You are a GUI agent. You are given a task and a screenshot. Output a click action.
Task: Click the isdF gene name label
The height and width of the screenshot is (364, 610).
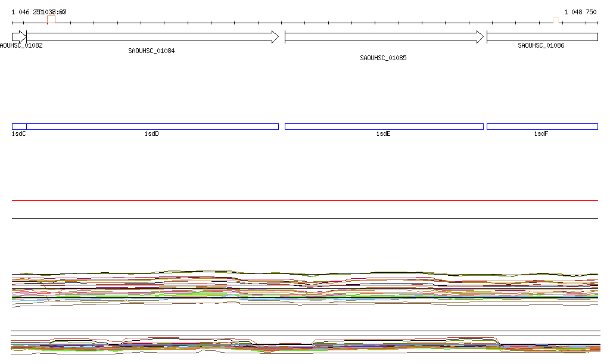(x=541, y=134)
